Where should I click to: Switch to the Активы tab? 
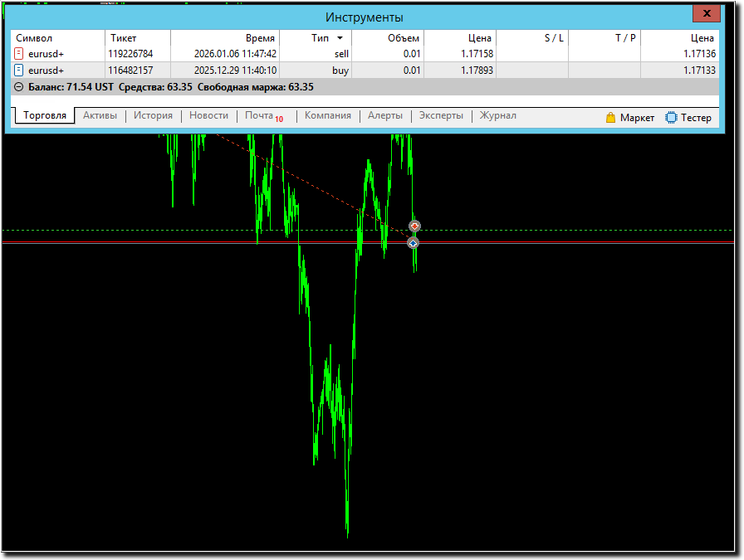100,115
